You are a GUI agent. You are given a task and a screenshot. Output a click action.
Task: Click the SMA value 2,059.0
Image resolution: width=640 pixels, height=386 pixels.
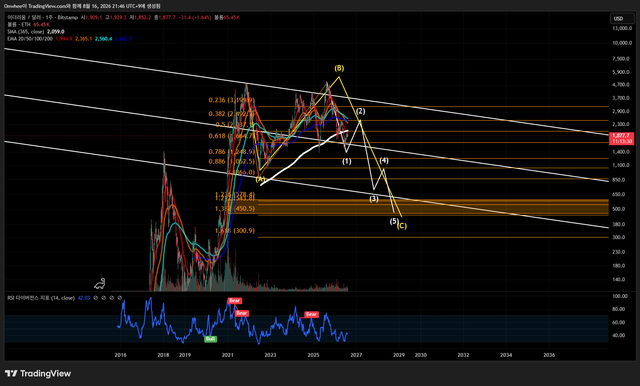(56, 31)
